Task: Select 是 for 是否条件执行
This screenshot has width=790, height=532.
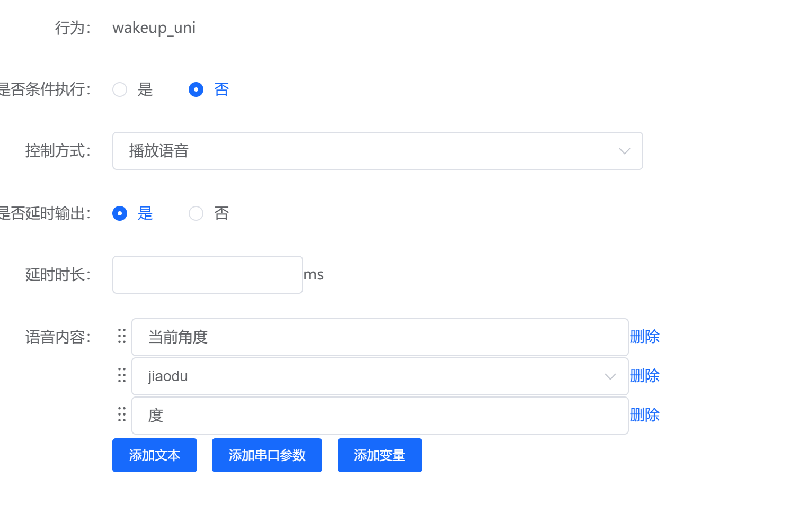Action: (x=120, y=89)
